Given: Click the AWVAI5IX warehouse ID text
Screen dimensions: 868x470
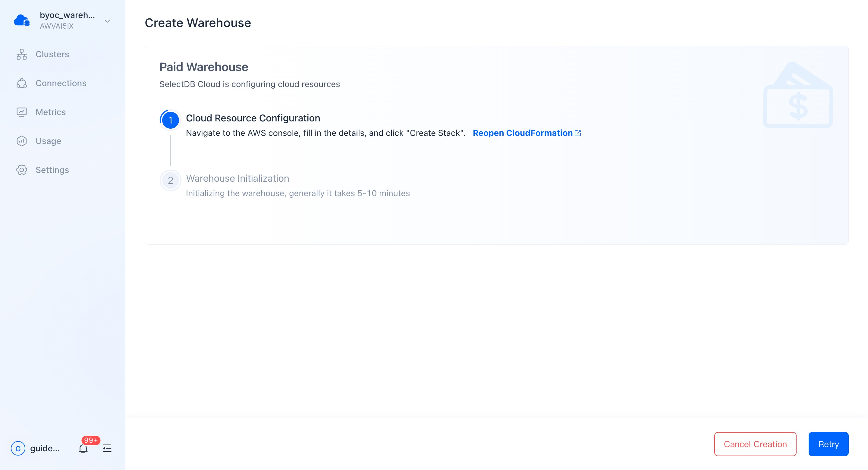Looking at the screenshot, I should (57, 26).
